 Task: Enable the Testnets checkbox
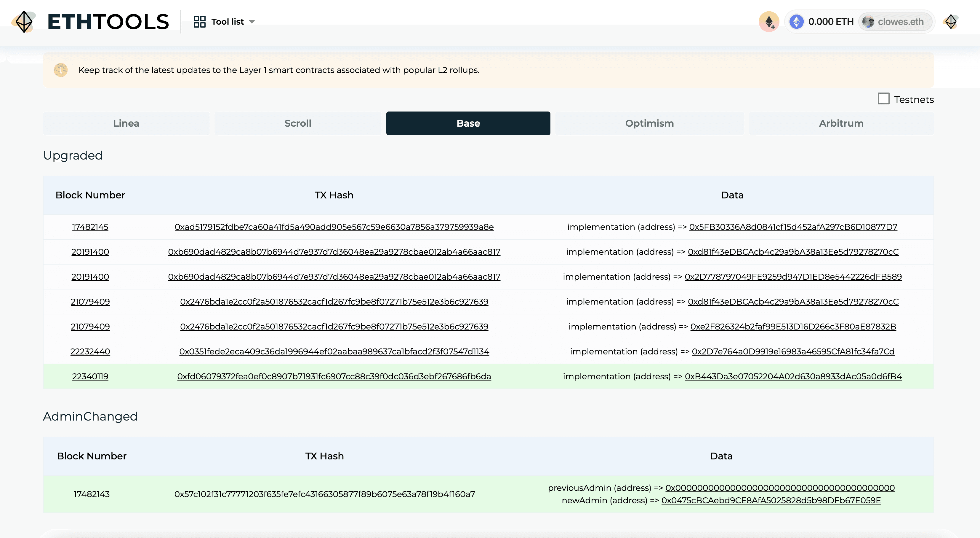[x=883, y=99]
